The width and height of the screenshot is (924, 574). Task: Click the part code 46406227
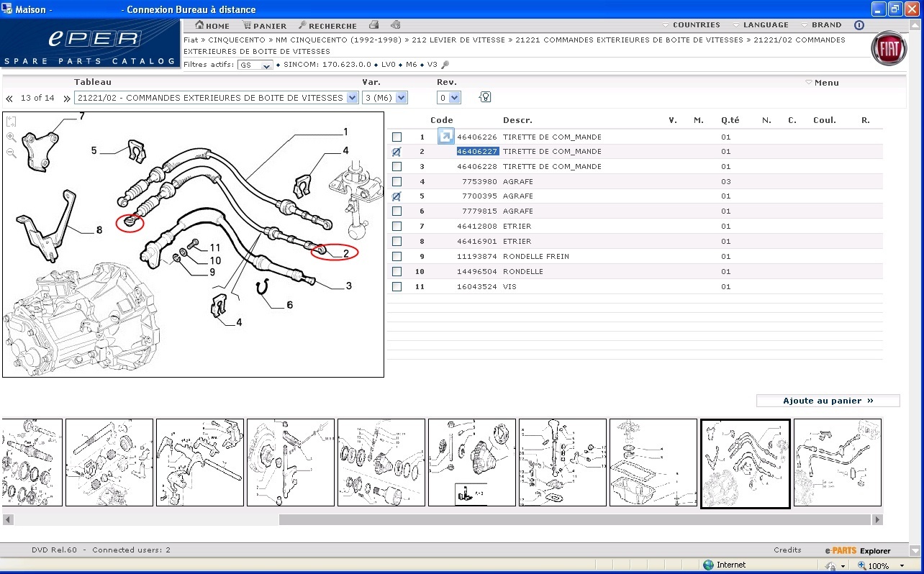(478, 152)
